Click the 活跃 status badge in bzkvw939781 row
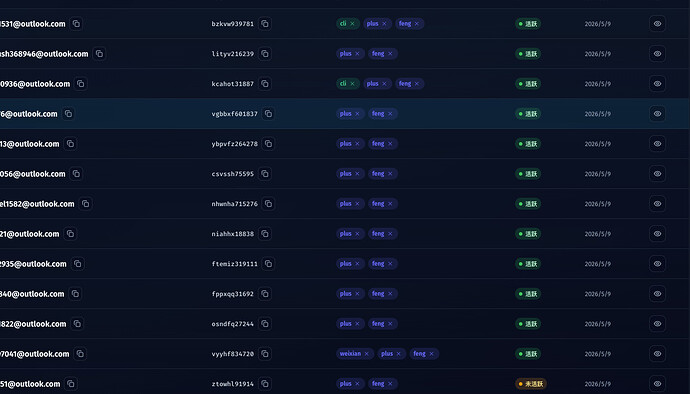 [x=528, y=24]
